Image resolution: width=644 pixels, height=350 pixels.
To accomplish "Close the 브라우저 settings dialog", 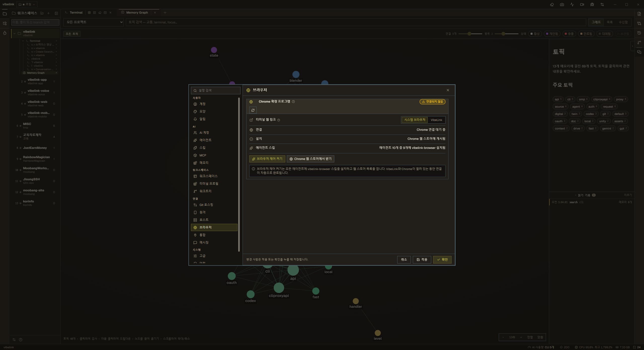I will (448, 90).
